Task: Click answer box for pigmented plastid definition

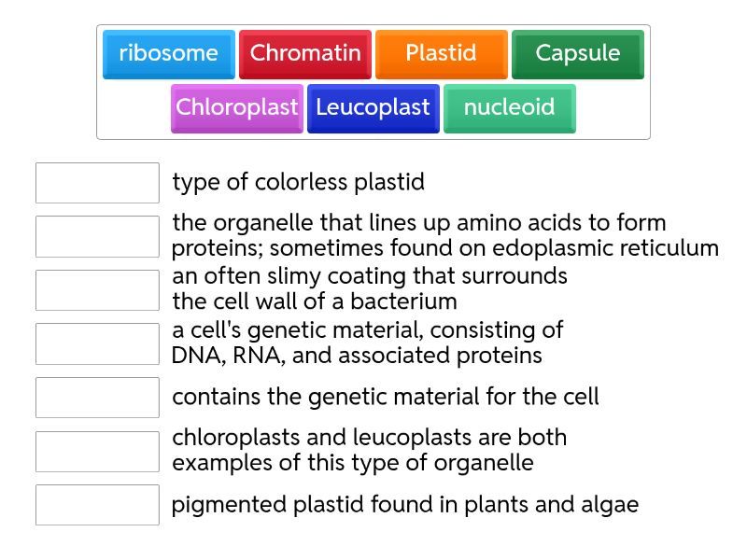Action: pos(97,505)
